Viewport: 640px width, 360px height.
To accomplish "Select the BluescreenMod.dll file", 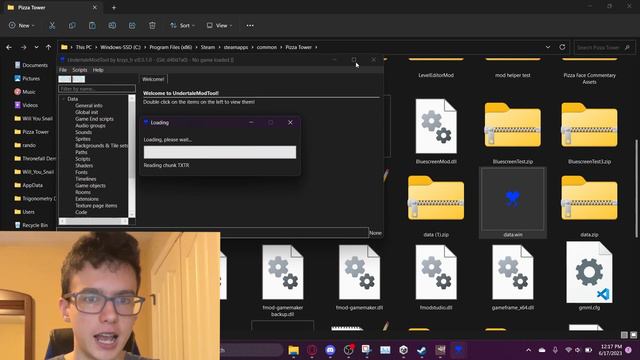I will pyautogui.click(x=436, y=131).
